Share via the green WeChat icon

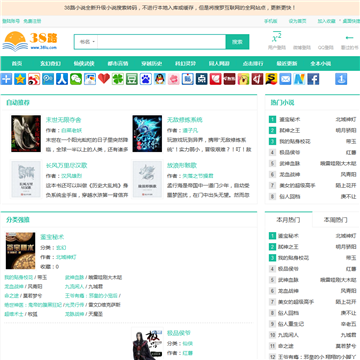pyautogui.click(x=76, y=79)
